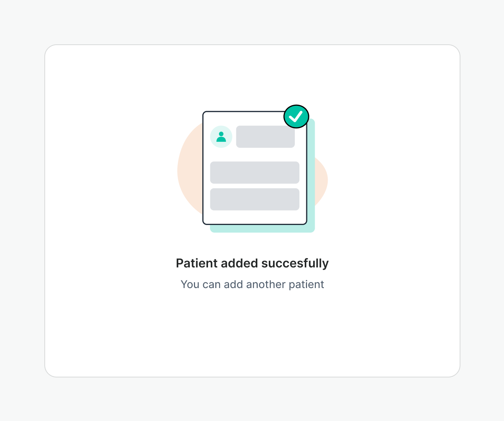The image size is (504, 421).
Task: Click the "Patient added succesfully" heading
Action: [252, 263]
